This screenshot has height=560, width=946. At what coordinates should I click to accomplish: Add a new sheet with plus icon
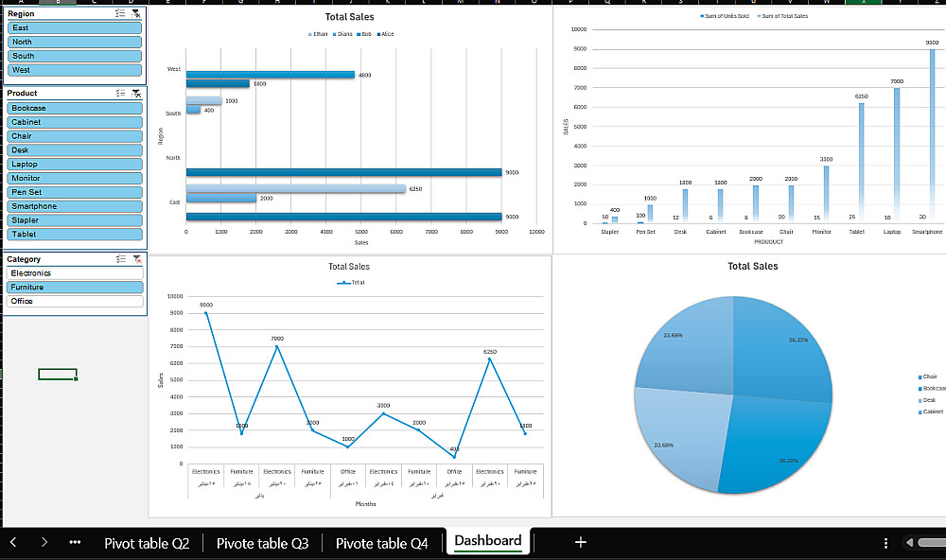click(x=581, y=542)
